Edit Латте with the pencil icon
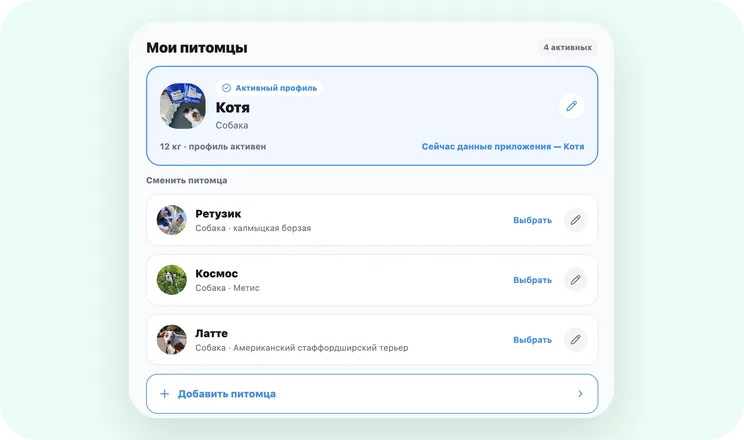This screenshot has height=440, width=744. (x=576, y=340)
